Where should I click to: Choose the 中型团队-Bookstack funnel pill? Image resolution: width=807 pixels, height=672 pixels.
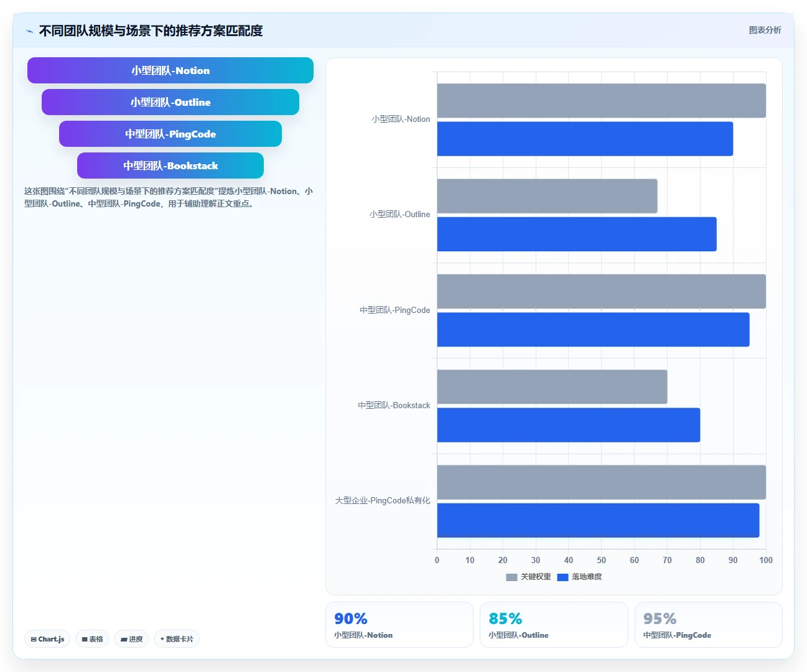(170, 166)
